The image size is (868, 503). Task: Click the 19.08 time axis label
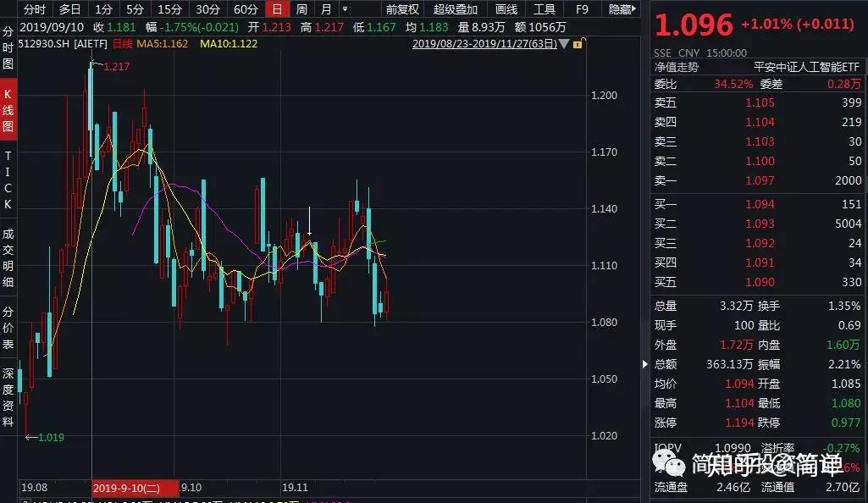tap(35, 488)
